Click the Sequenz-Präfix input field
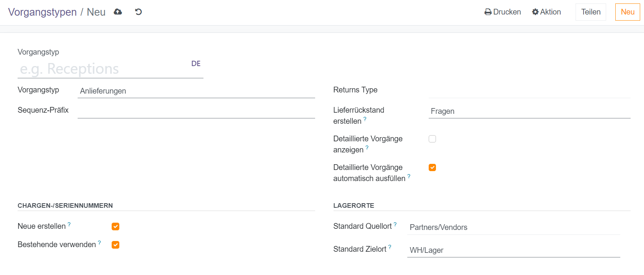Screen dimensions: 644x275 (x=196, y=111)
